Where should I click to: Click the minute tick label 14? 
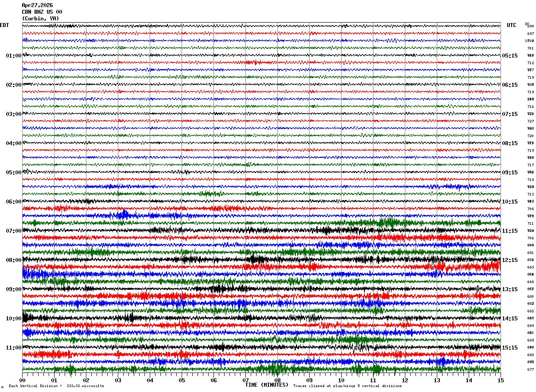coord(469,380)
